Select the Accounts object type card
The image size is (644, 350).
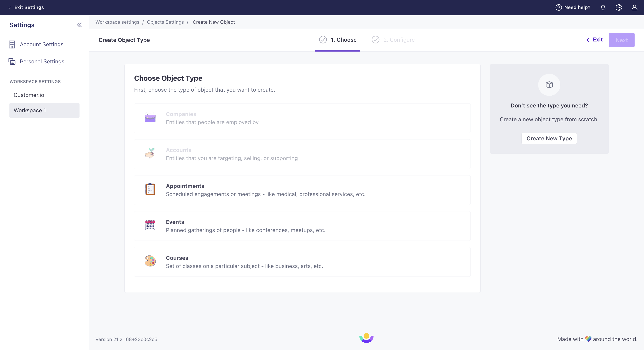tap(302, 154)
